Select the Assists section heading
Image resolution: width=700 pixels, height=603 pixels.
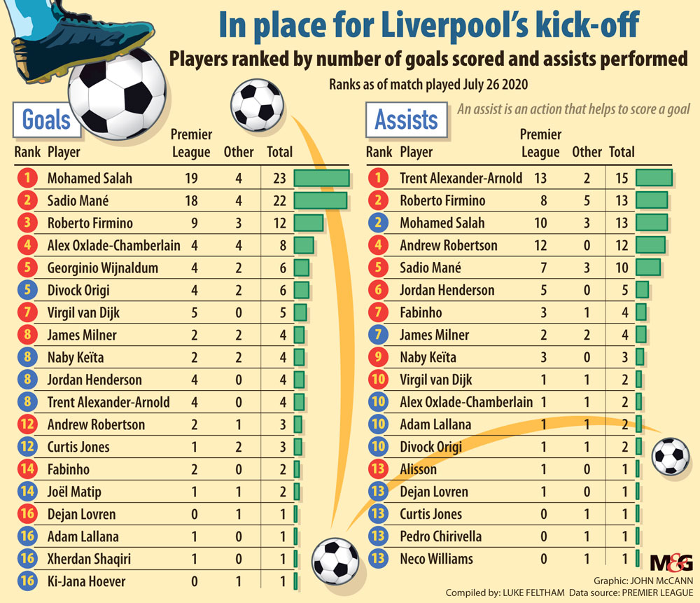(406, 120)
